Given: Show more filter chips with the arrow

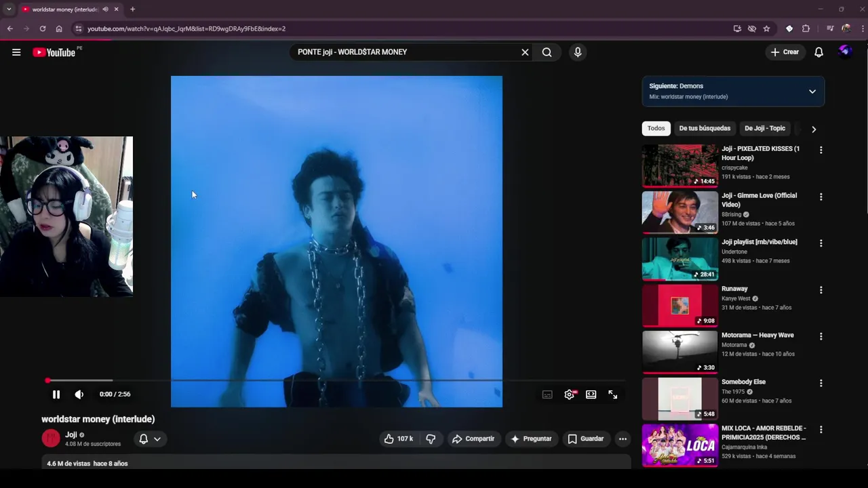Looking at the screenshot, I should (814, 129).
